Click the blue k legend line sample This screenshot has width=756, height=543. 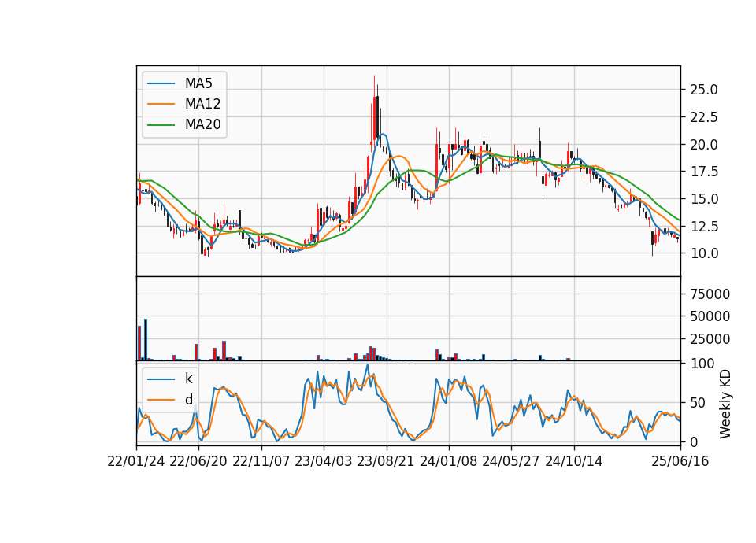coord(161,379)
